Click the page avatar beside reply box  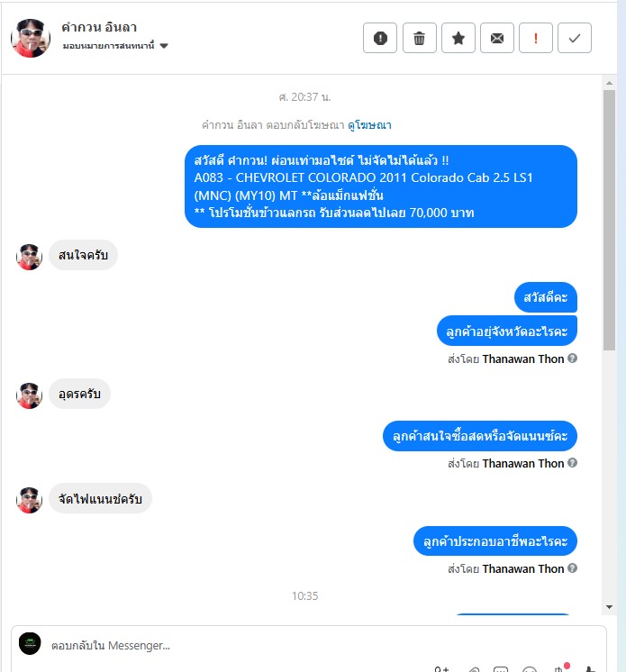click(x=30, y=644)
